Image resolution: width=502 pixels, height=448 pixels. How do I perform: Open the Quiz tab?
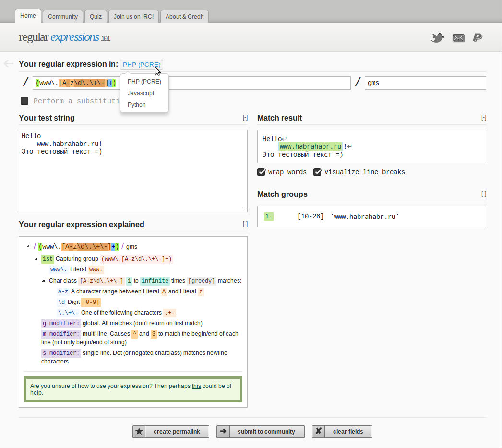[x=96, y=16]
